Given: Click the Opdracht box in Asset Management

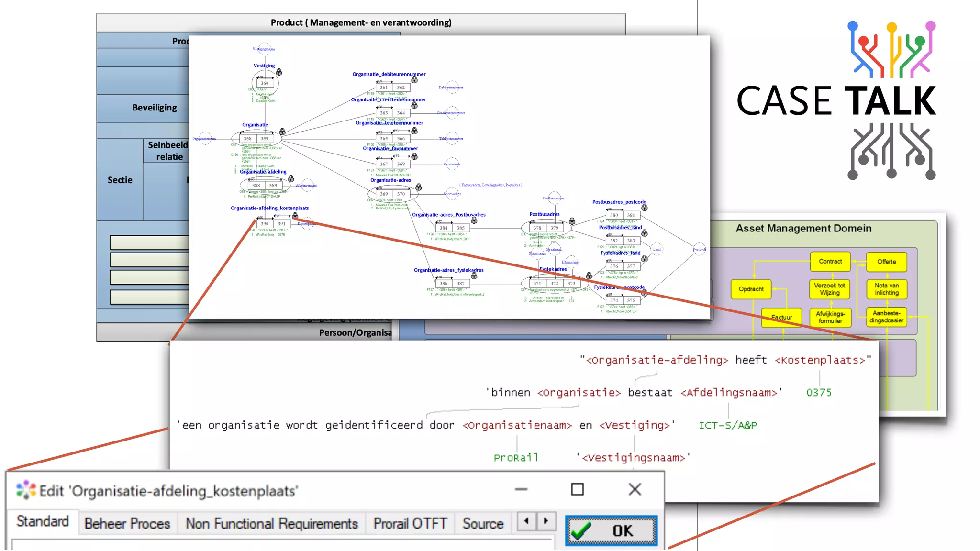Looking at the screenshot, I should (751, 289).
